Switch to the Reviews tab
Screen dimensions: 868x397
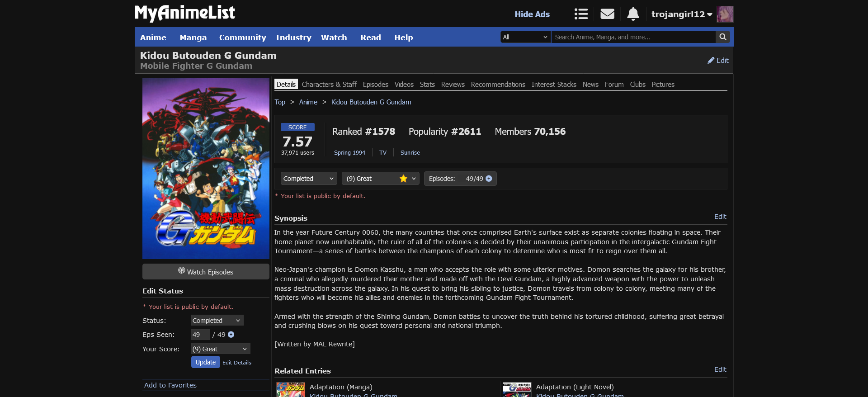pyautogui.click(x=453, y=84)
